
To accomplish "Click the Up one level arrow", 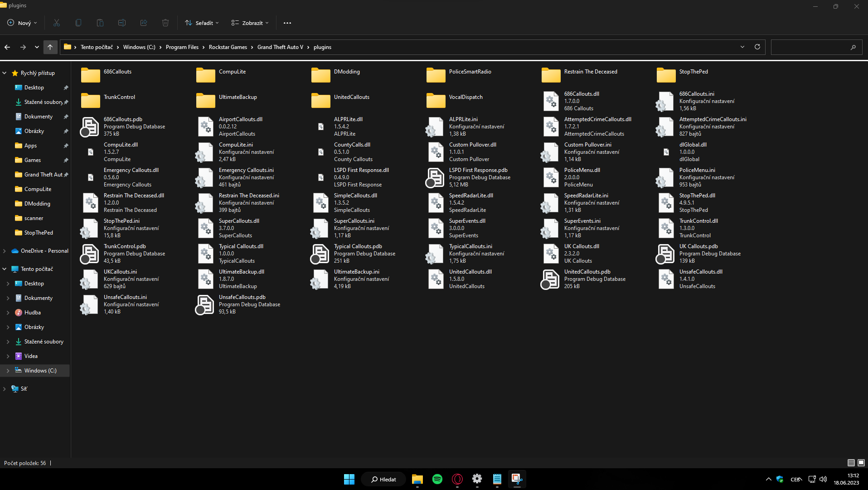I will pyautogui.click(x=50, y=47).
